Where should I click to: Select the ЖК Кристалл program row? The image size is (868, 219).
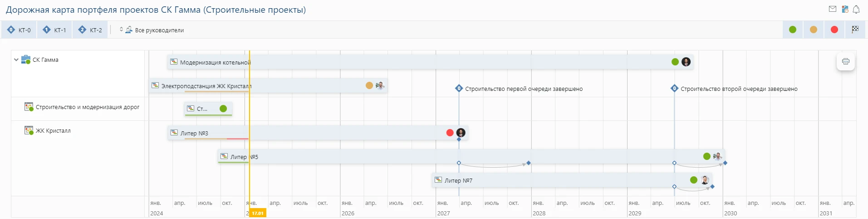coord(53,131)
